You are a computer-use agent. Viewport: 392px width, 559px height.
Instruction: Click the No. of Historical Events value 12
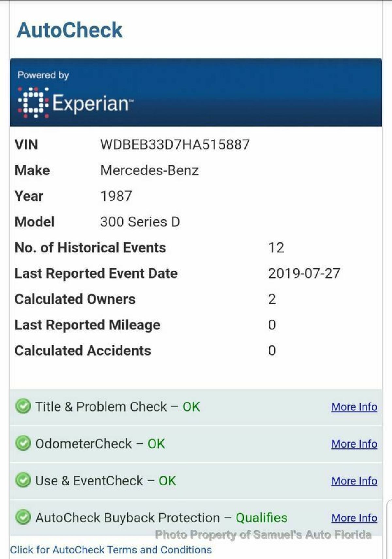[276, 248]
